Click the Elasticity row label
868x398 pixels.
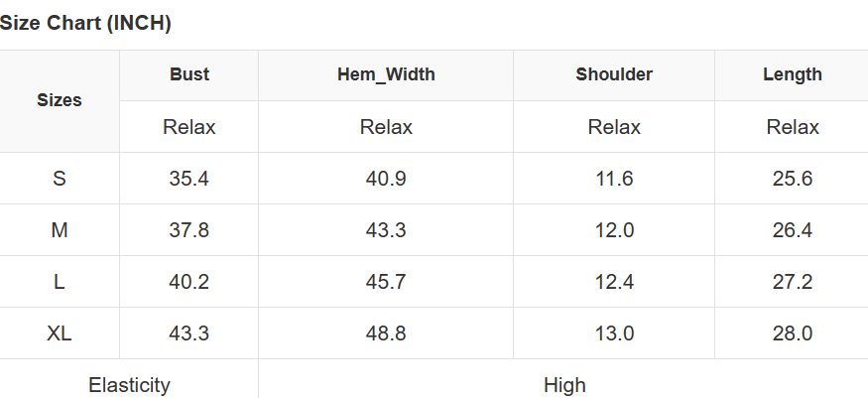[129, 385]
